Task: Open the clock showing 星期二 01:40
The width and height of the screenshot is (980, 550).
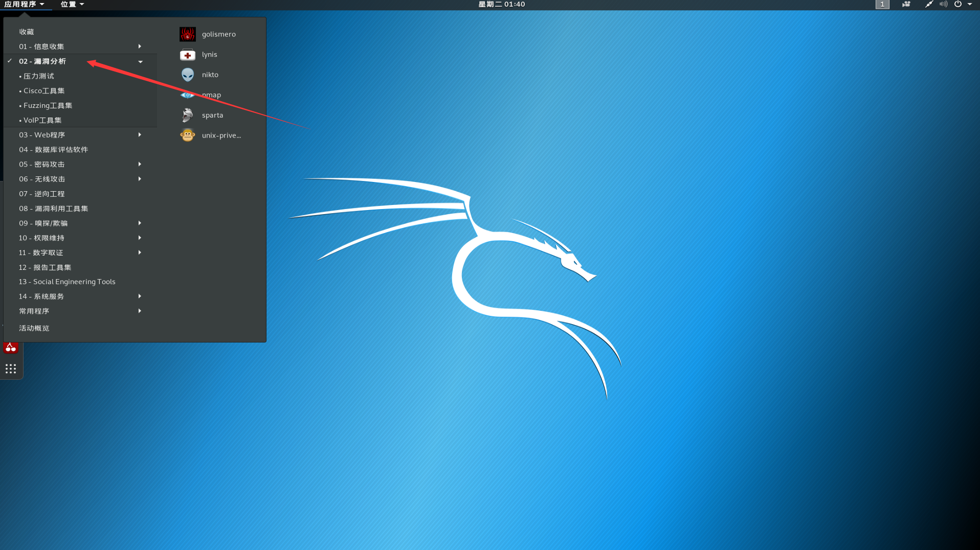Action: (x=502, y=4)
